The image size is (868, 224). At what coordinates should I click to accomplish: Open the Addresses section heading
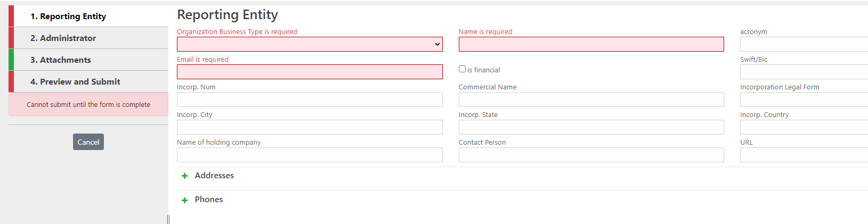point(214,176)
